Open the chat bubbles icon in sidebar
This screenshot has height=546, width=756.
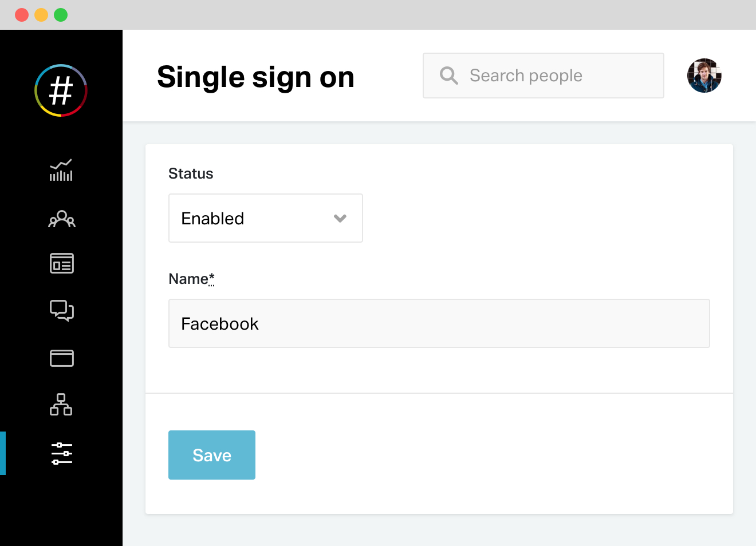point(61,311)
